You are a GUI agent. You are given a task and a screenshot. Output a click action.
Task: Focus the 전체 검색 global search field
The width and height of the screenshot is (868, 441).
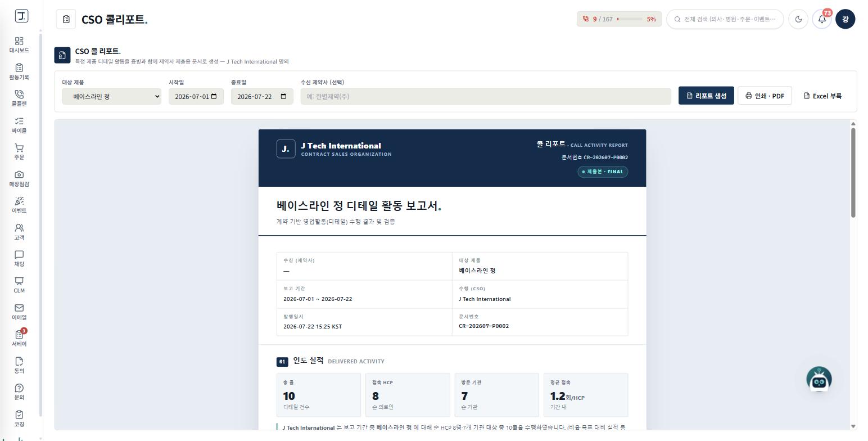725,19
